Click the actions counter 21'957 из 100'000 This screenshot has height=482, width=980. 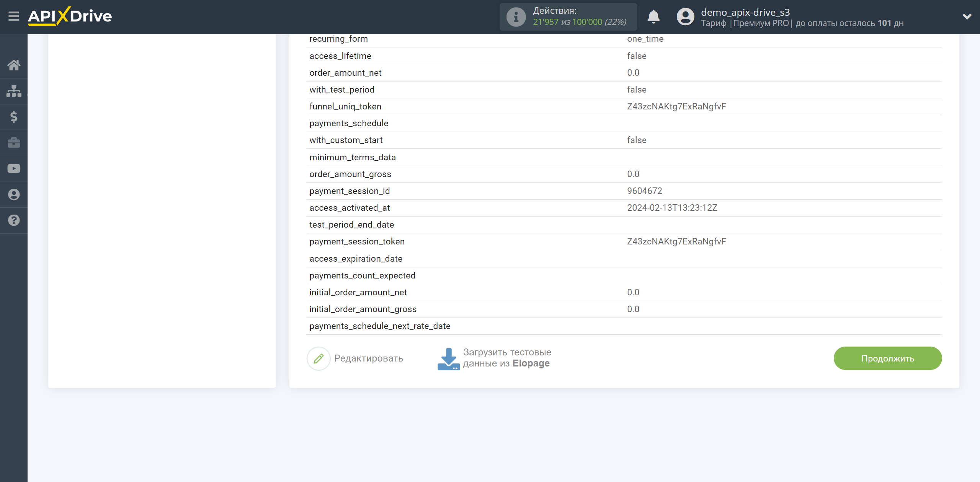click(x=580, y=22)
